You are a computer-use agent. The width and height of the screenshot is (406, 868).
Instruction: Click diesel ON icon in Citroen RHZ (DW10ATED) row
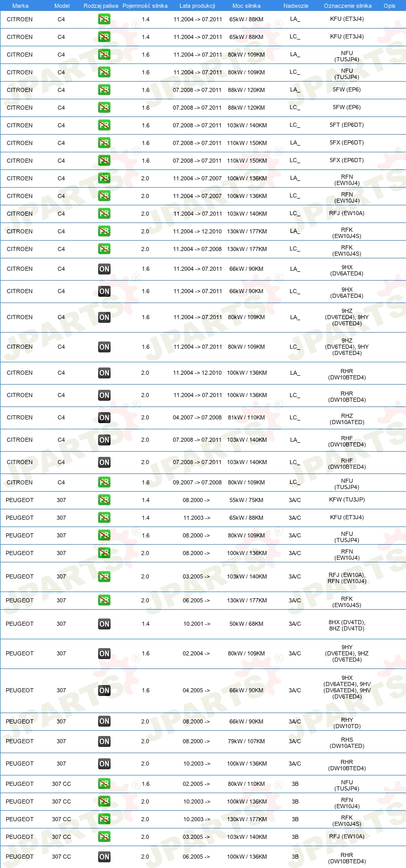coord(104,418)
